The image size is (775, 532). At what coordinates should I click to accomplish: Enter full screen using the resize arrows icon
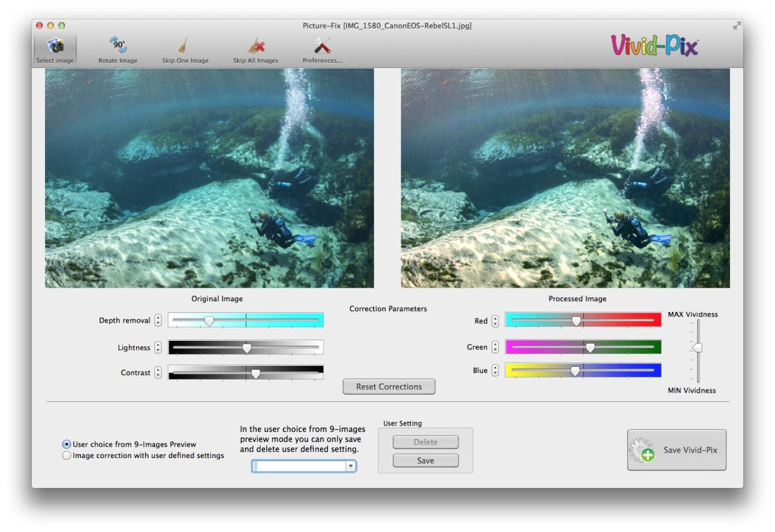(736, 25)
